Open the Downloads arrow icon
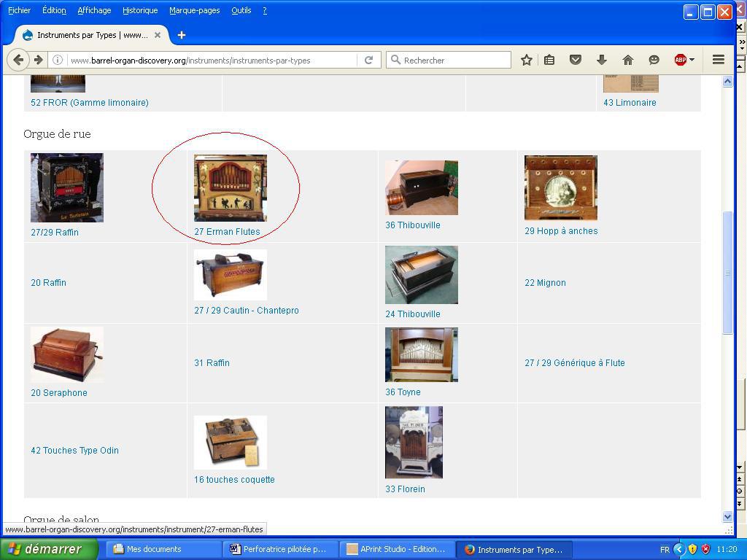747x560 pixels. tap(601, 61)
